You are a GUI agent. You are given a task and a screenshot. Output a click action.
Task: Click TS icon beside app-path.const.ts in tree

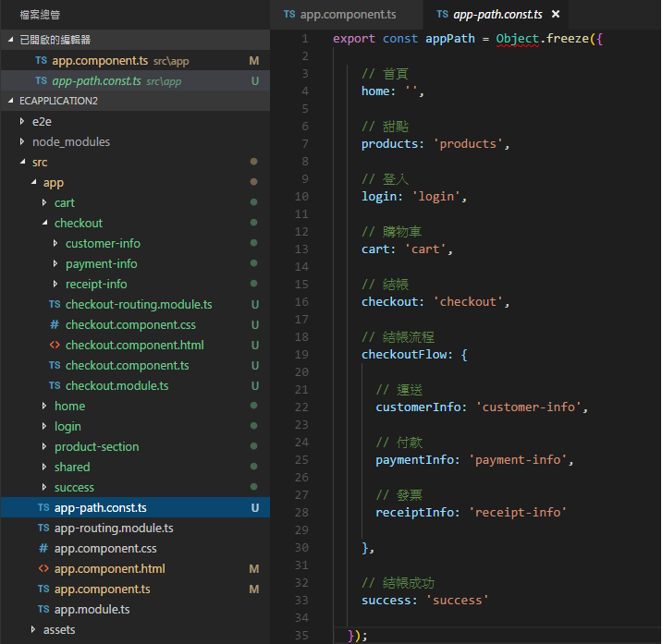43,507
